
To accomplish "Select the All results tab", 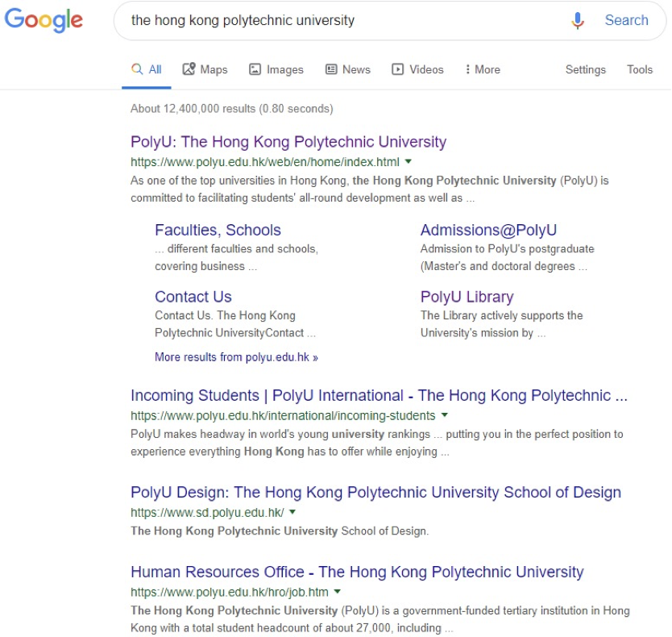I will point(147,69).
